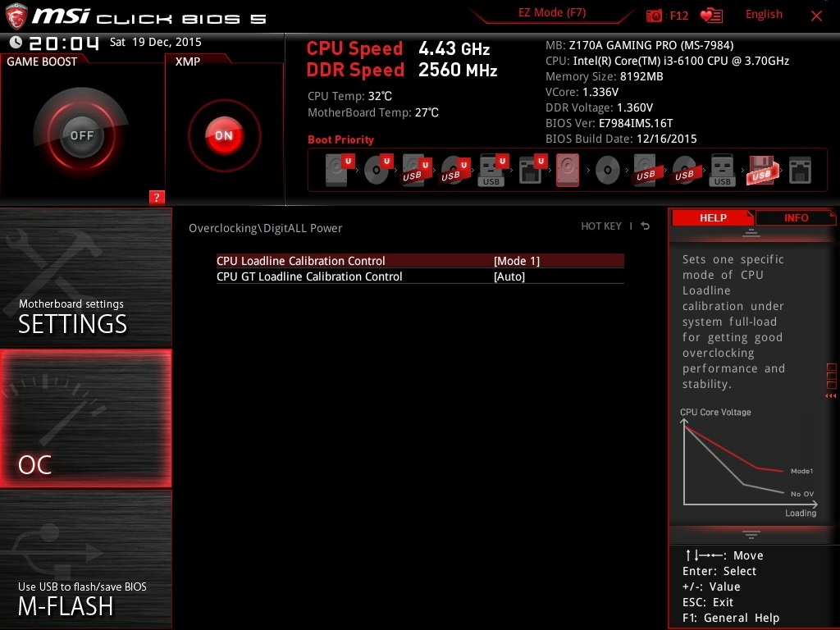This screenshot has width=840, height=630.
Task: Select the USB floppy boot icon
Action: (x=762, y=171)
